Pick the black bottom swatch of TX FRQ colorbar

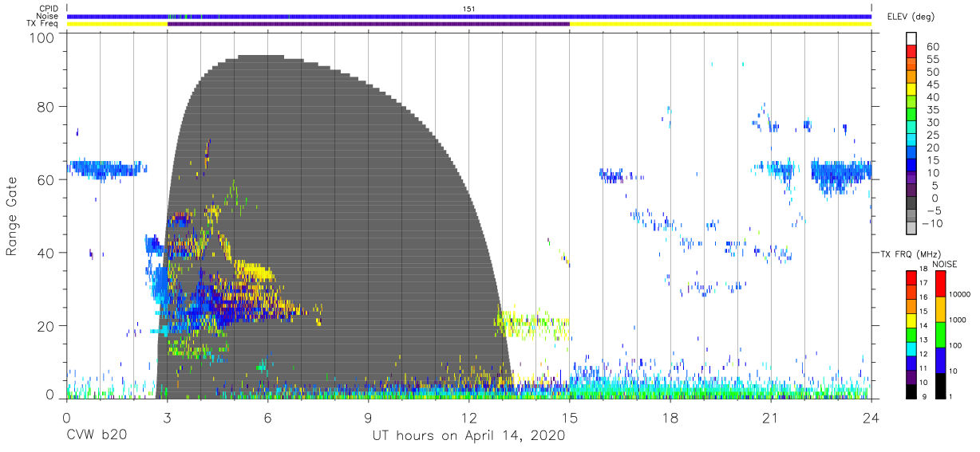click(911, 391)
